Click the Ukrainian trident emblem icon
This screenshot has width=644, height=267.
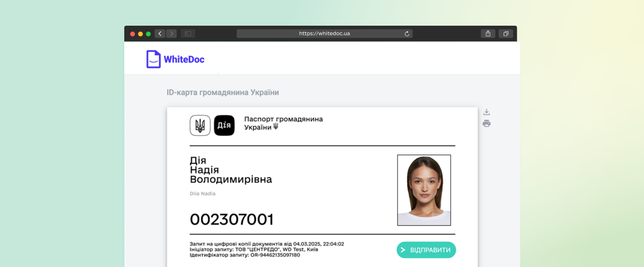coord(200,125)
